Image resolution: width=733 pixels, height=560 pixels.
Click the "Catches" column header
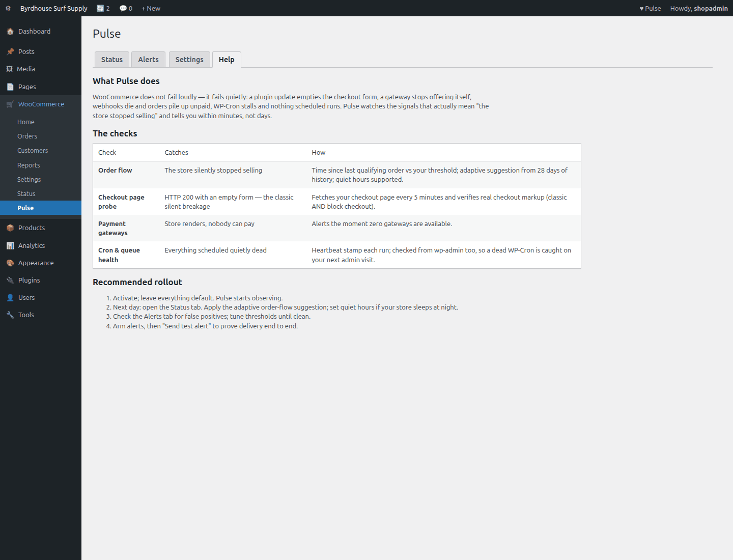pos(177,153)
